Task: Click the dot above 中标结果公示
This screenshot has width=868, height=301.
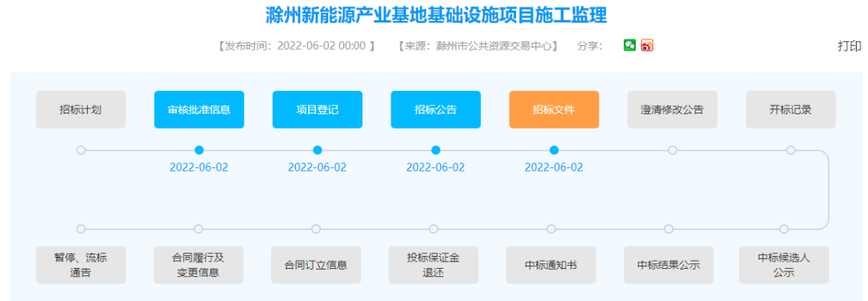Action: (669, 229)
